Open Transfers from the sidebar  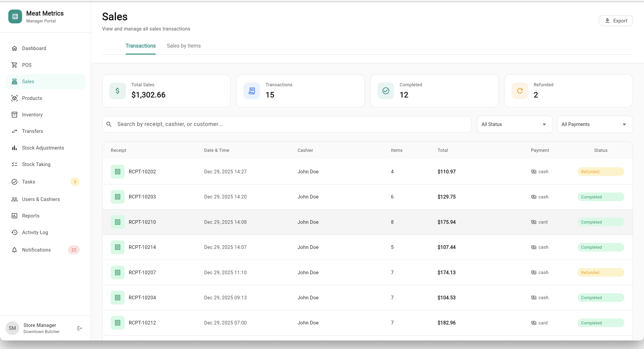(33, 131)
